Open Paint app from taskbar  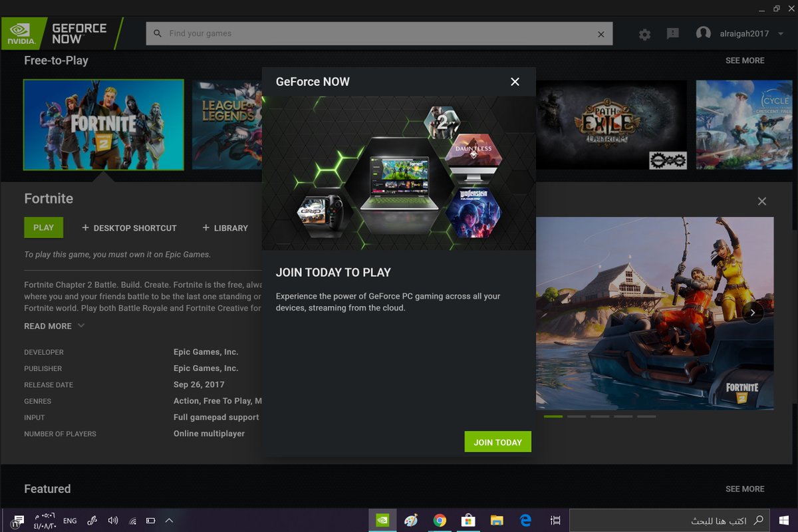point(411,521)
